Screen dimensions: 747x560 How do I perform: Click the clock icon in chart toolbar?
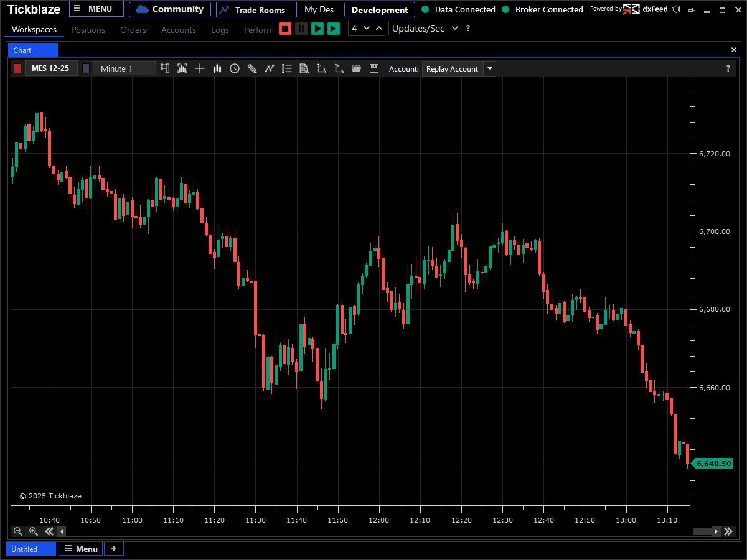[235, 68]
